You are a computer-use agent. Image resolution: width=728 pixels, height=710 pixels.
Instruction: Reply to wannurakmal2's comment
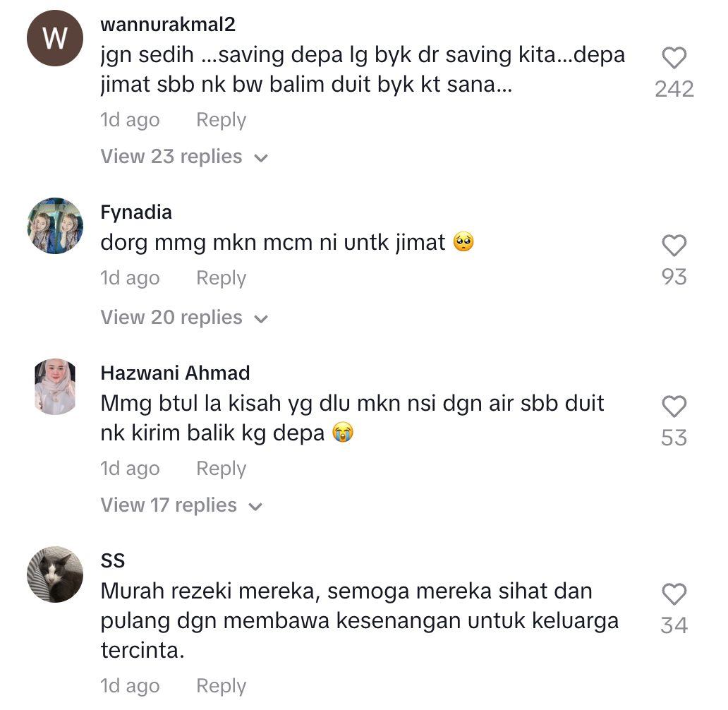click(221, 120)
